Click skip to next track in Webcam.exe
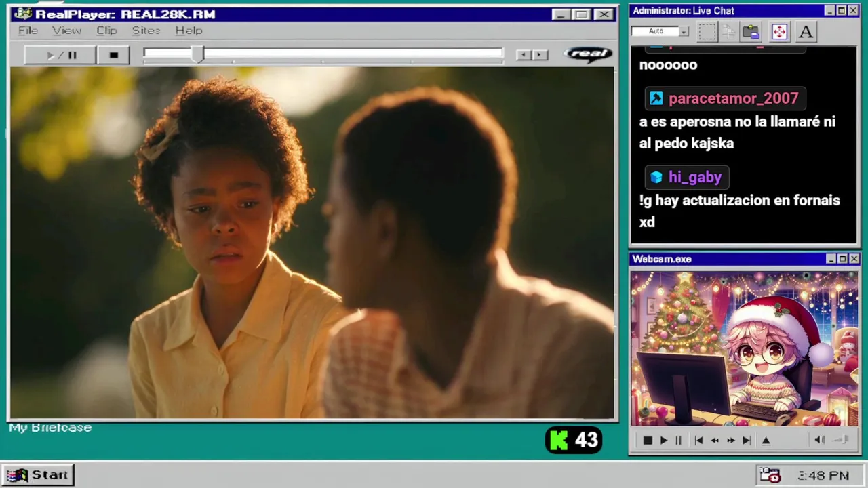Screen dimensions: 868x488 click(x=747, y=441)
